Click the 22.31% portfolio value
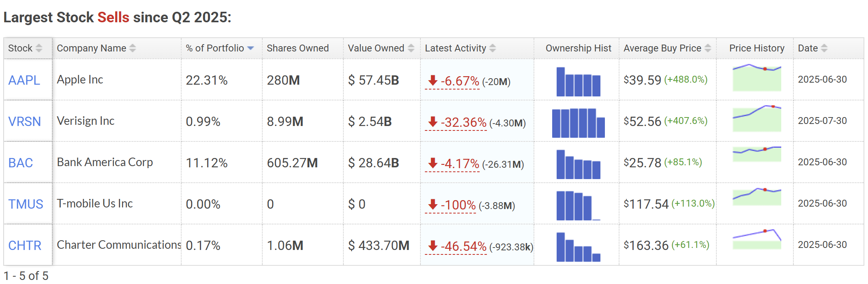The height and width of the screenshot is (284, 868). coord(206,80)
